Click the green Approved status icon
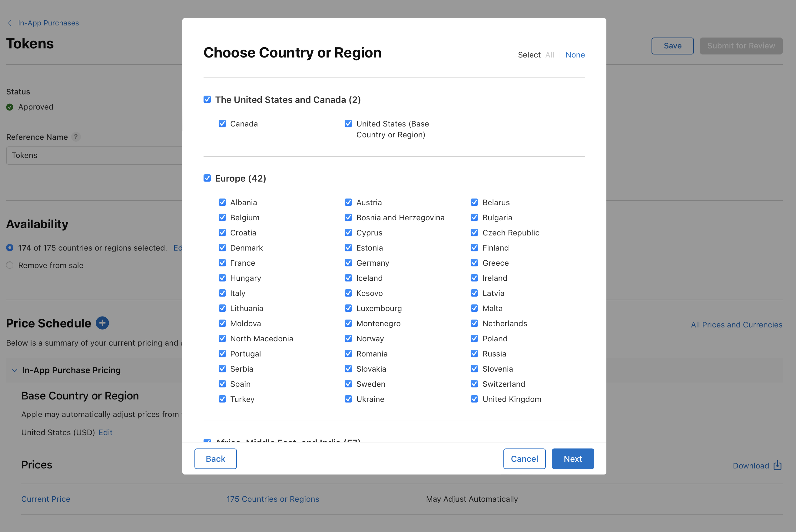796x532 pixels. [9, 107]
